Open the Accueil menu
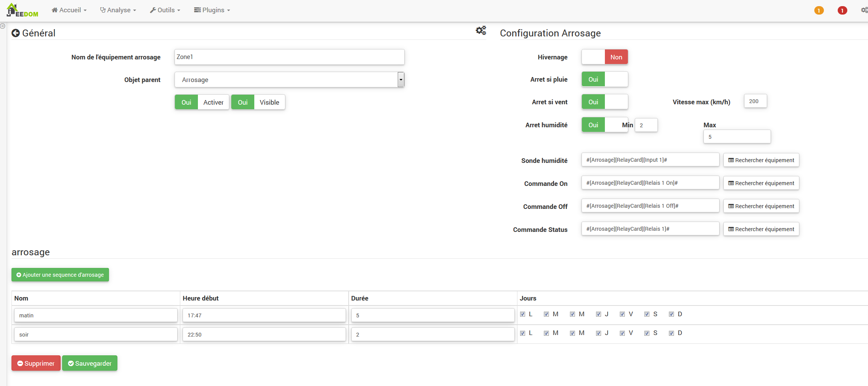This screenshot has width=868, height=386. point(69,10)
